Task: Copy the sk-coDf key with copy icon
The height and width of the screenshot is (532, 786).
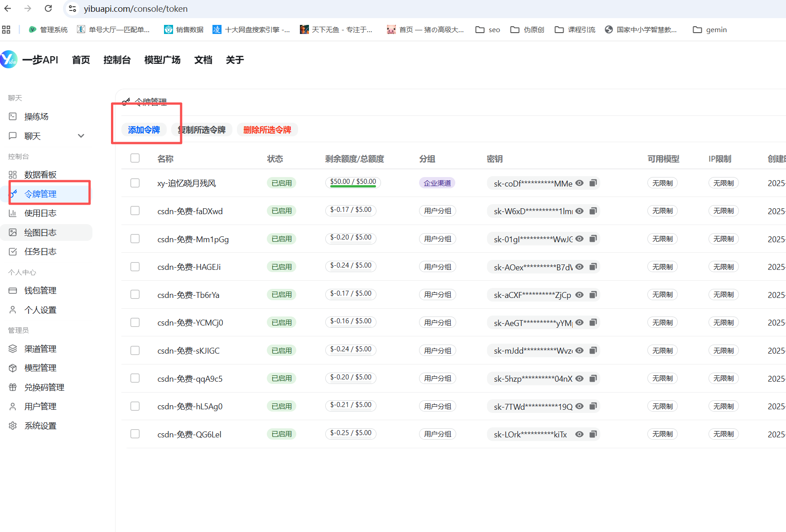Action: [593, 183]
